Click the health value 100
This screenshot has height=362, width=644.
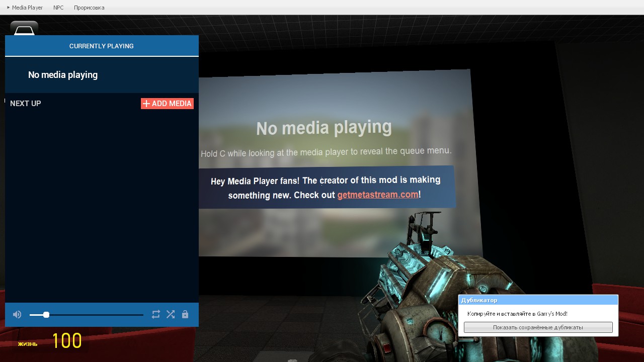(x=67, y=341)
